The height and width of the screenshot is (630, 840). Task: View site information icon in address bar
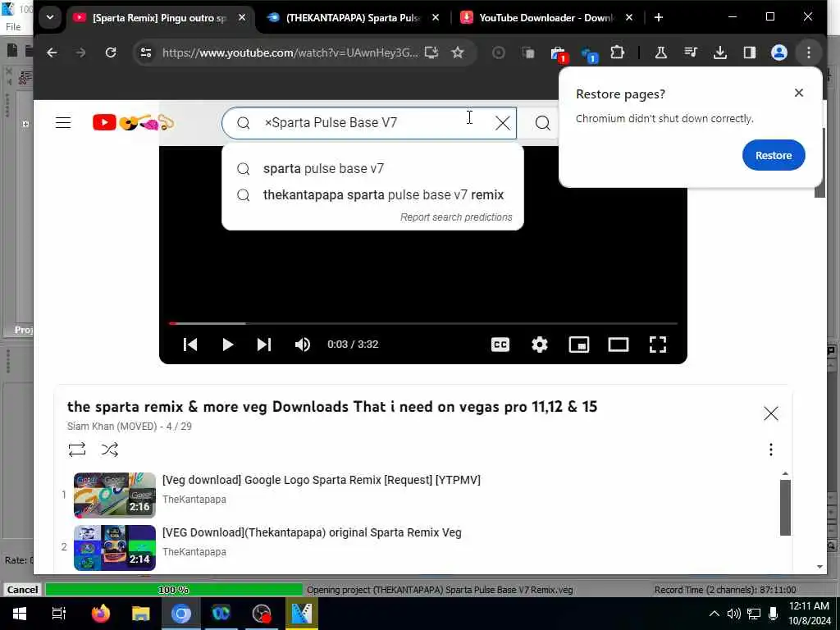146,52
